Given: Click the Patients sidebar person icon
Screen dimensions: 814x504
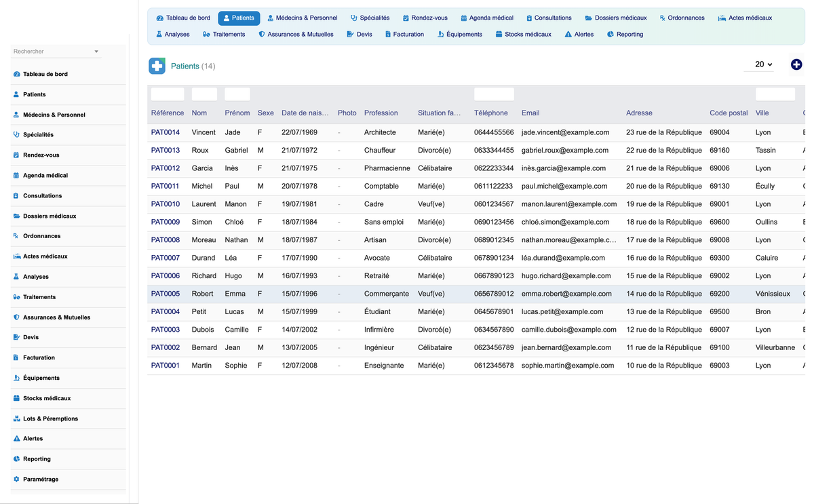Looking at the screenshot, I should pos(16,94).
